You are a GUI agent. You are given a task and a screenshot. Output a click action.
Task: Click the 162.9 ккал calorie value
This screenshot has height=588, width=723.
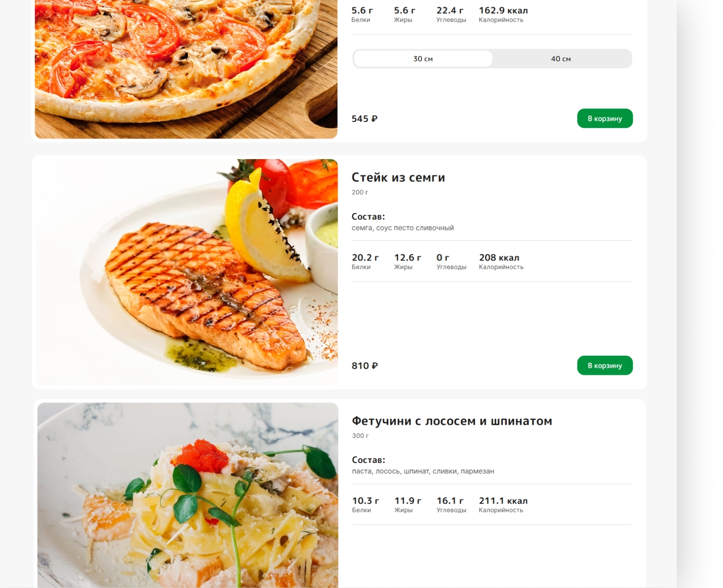503,11
